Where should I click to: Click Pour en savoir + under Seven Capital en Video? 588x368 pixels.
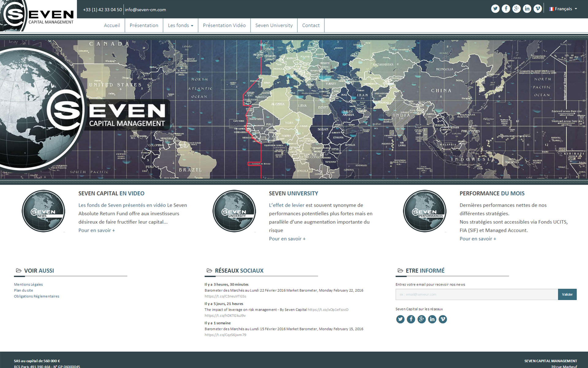click(97, 230)
